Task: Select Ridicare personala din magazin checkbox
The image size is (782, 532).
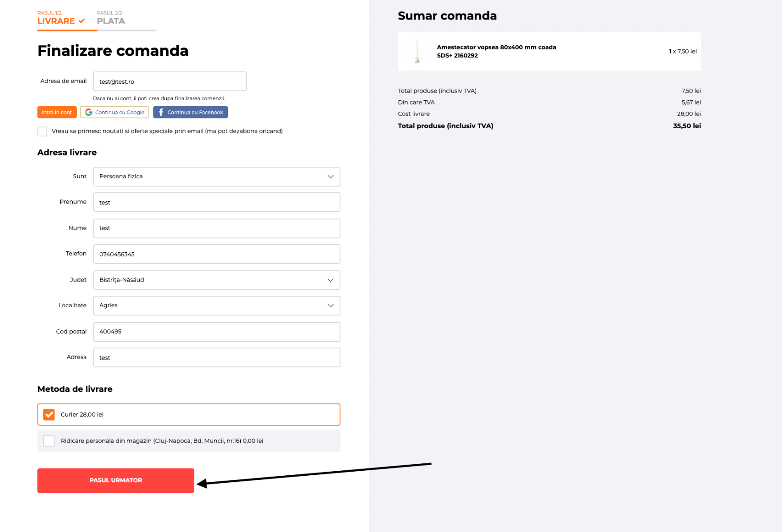Action: click(49, 441)
